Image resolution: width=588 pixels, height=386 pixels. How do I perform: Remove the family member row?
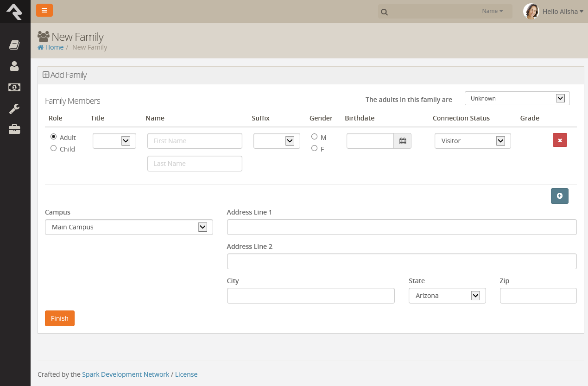tap(560, 140)
